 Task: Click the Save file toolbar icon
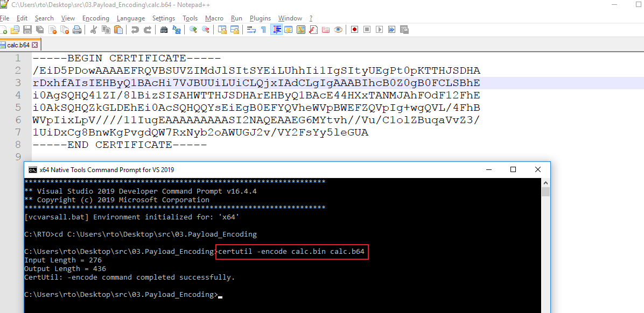click(26, 30)
